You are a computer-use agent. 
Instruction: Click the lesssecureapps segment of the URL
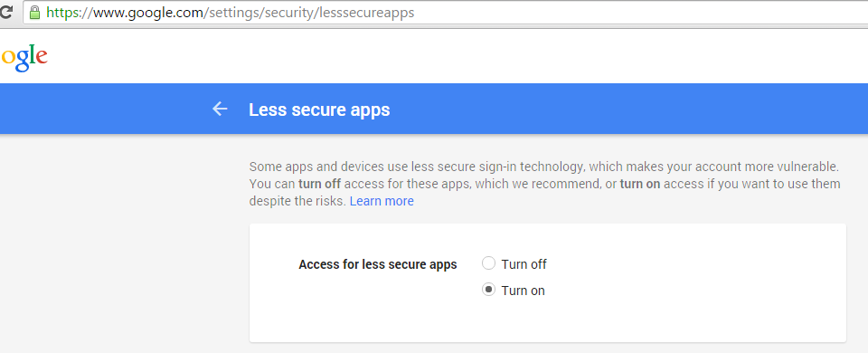tap(366, 13)
